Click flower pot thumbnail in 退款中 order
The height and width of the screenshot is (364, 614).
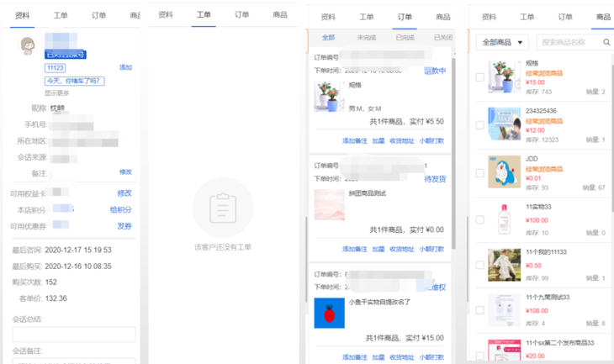[330, 97]
